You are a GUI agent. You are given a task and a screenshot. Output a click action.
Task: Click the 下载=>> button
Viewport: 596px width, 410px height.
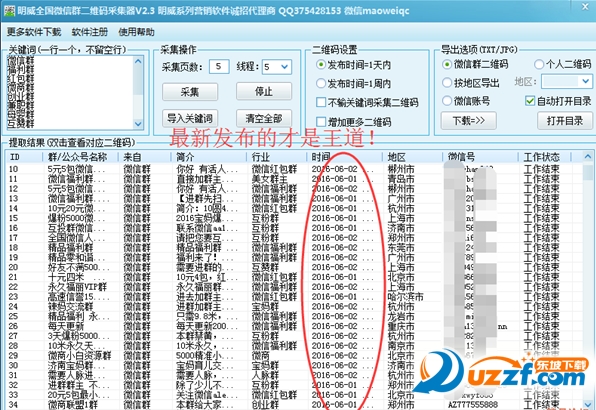coord(469,120)
